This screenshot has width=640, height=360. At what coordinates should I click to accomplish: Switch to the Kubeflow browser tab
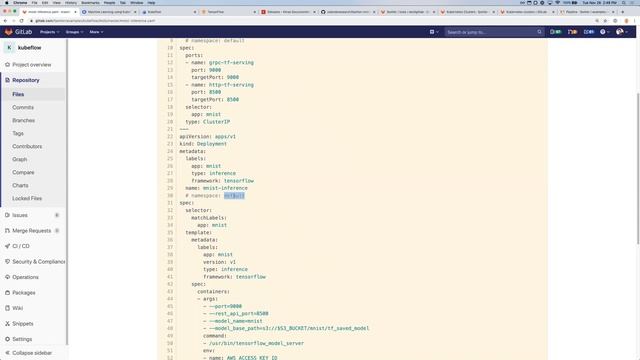[168, 12]
